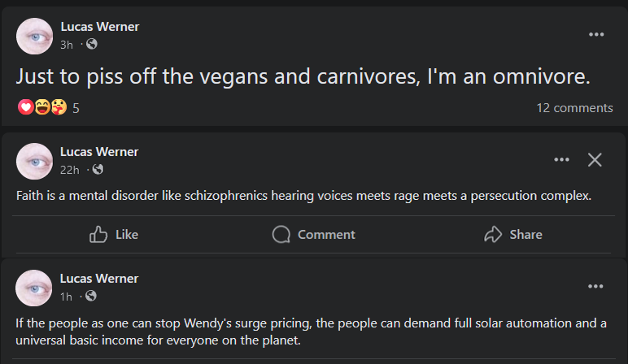The height and width of the screenshot is (364, 628).
Task: Click the care hug reaction icon
Action: [x=59, y=107]
